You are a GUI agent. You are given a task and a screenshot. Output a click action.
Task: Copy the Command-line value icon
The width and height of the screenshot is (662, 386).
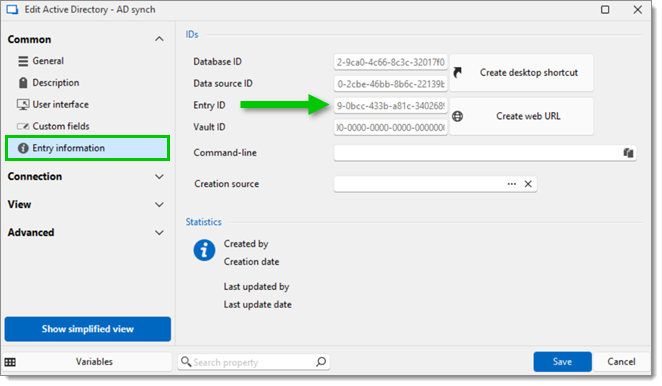pyautogui.click(x=628, y=153)
